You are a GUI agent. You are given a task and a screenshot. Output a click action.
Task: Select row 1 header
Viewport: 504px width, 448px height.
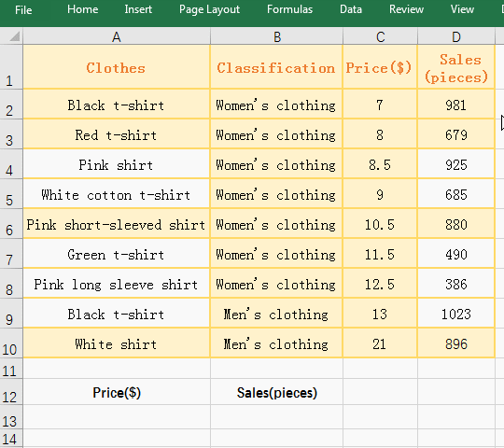(11, 67)
